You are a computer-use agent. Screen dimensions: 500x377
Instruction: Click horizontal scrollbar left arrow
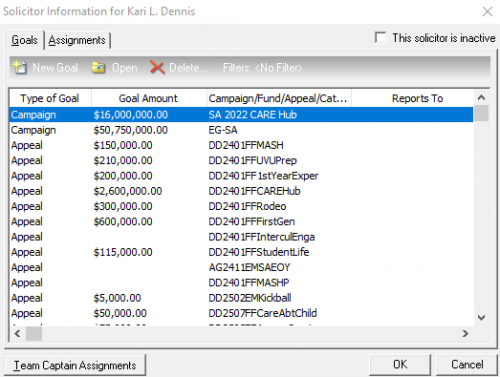(18, 333)
